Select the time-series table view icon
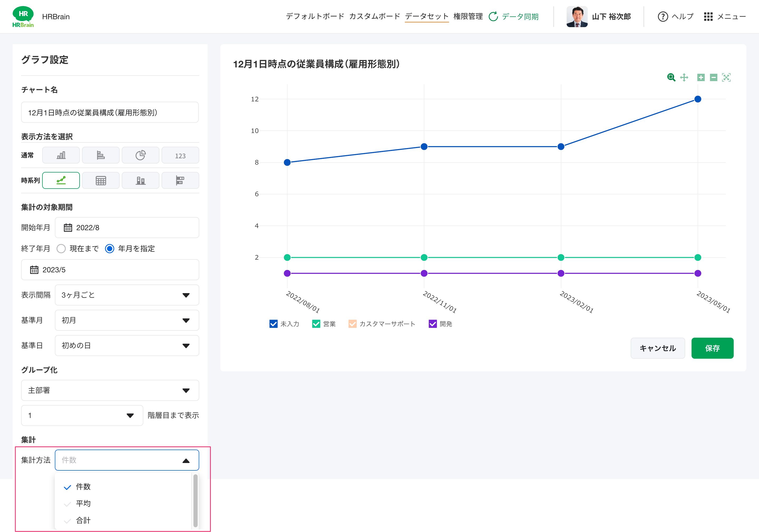This screenshot has width=759, height=532. click(100, 180)
